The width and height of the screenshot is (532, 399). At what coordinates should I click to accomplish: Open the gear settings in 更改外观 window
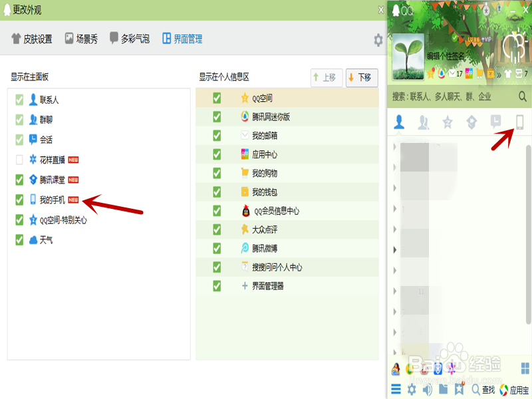[378, 40]
